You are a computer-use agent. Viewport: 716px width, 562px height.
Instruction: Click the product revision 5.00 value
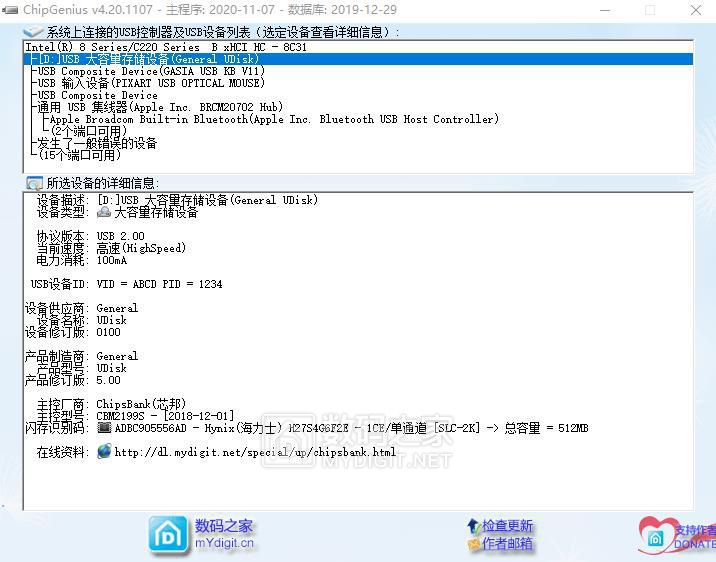pyautogui.click(x=108, y=380)
